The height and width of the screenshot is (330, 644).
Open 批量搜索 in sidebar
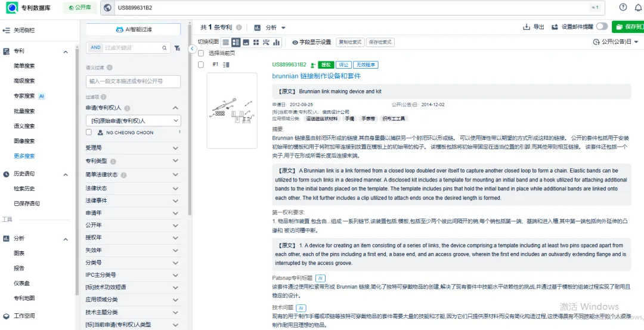point(24,111)
